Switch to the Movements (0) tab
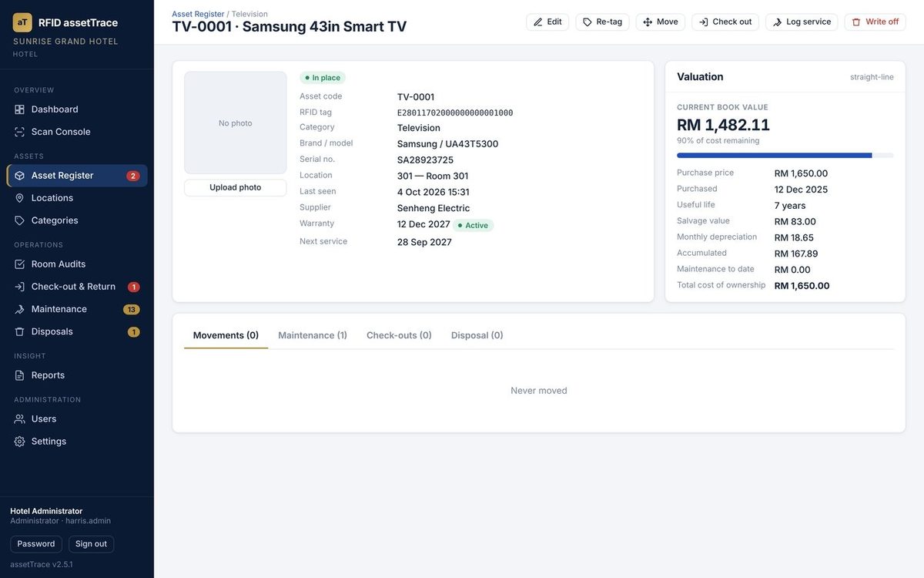Viewport: 924px width, 578px height. (x=226, y=335)
